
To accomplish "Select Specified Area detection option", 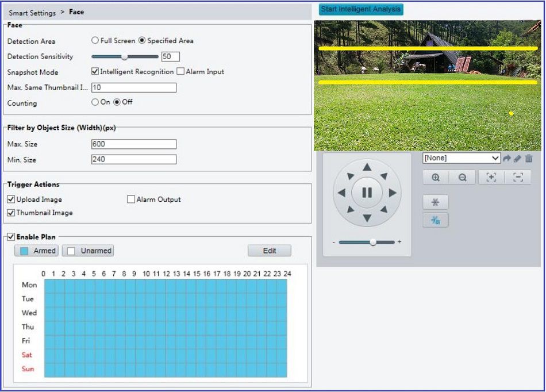I will click(142, 40).
